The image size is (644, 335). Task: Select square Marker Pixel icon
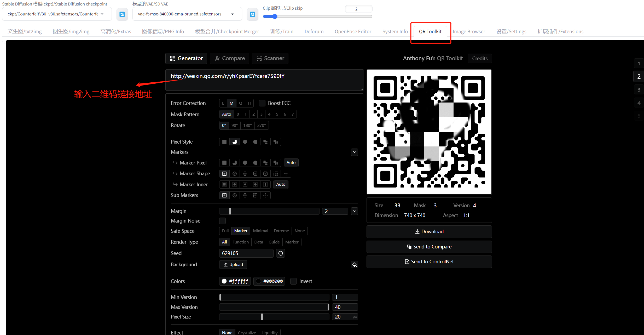224,163
